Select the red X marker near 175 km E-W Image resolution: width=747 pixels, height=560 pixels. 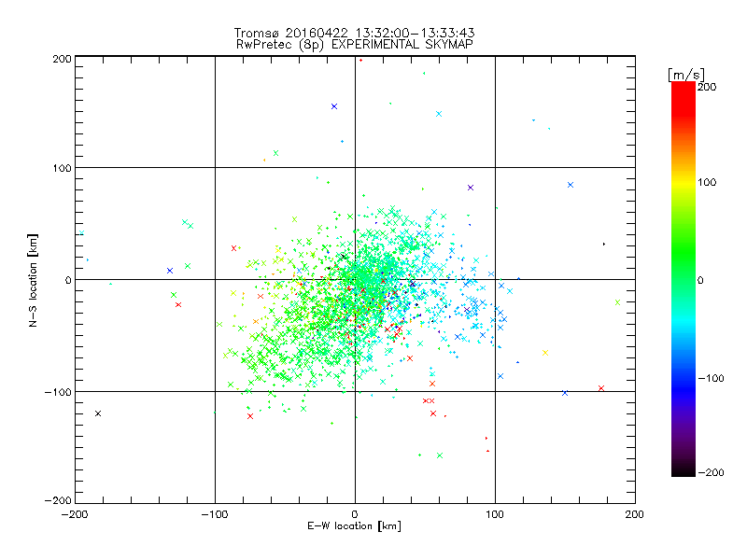pos(601,388)
